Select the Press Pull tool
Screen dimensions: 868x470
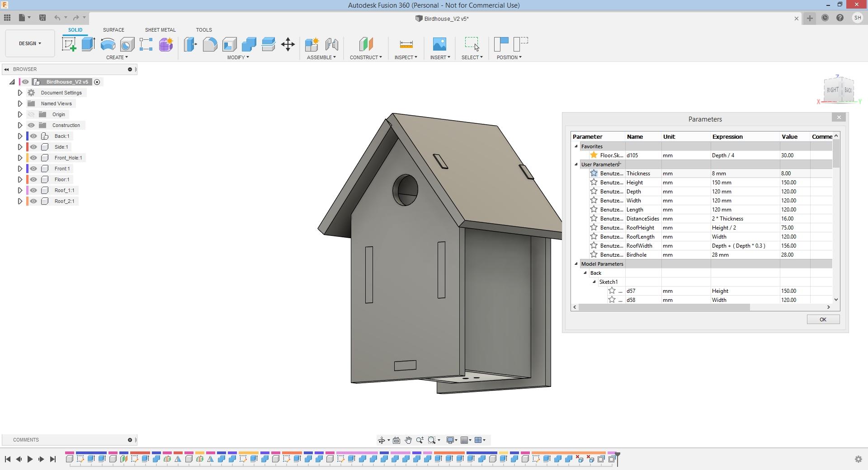click(190, 44)
